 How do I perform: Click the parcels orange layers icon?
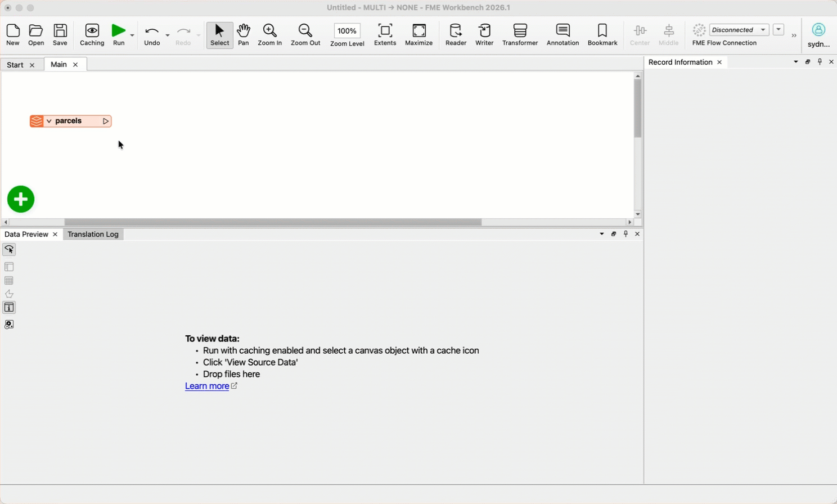tap(37, 121)
